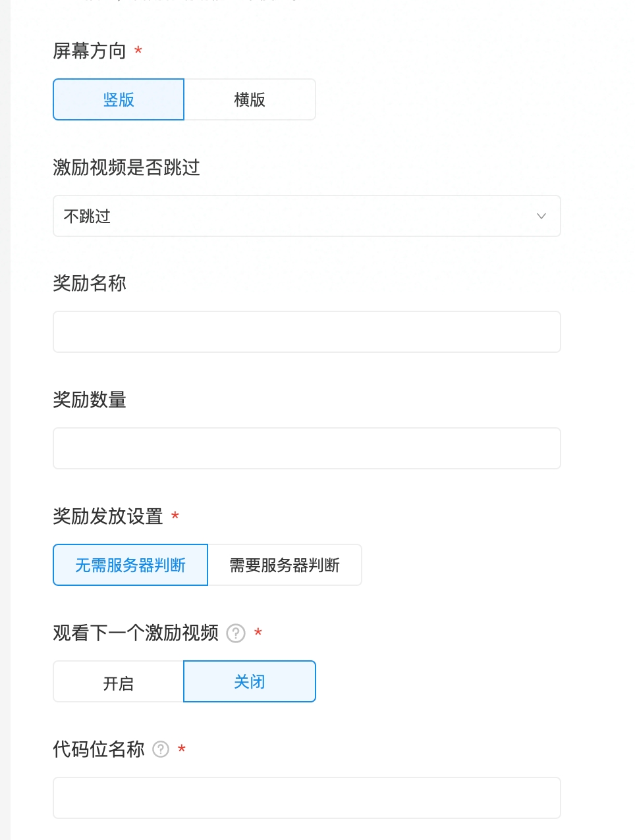
Task: Expand dropdown chevron arrow in 激励视频是否跳过
Action: point(541,216)
